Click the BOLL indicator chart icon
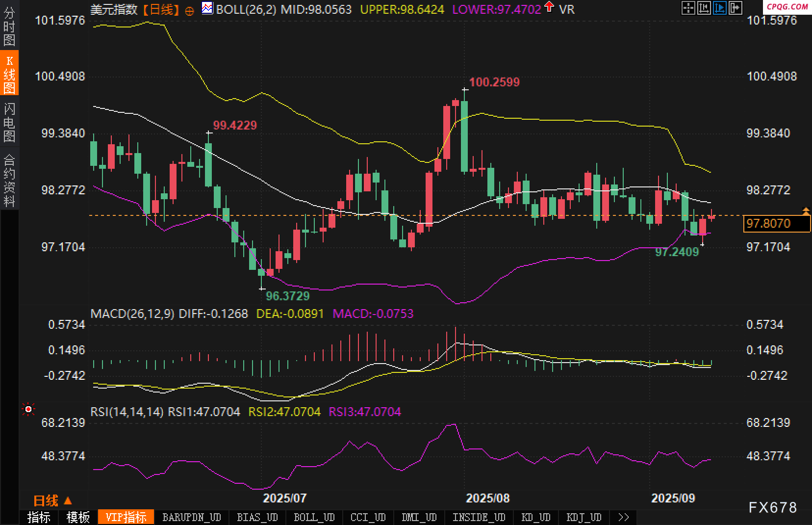The width and height of the screenshot is (812, 525). click(207, 8)
